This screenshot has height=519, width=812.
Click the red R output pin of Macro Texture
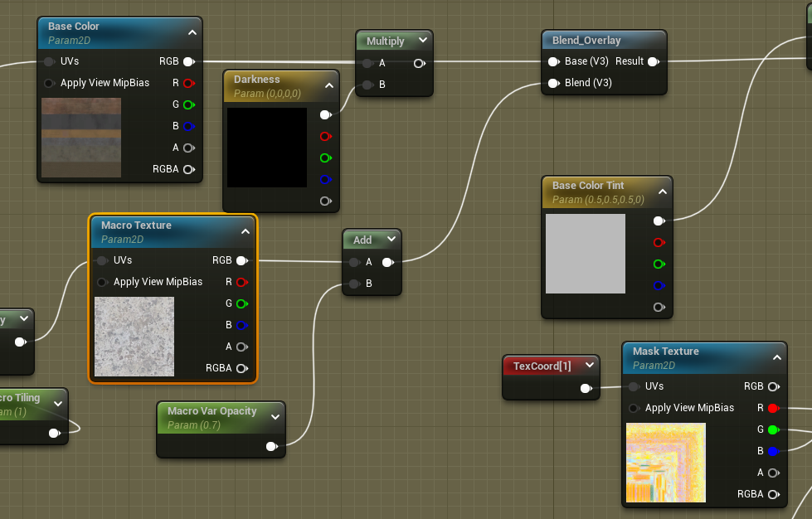pos(242,282)
